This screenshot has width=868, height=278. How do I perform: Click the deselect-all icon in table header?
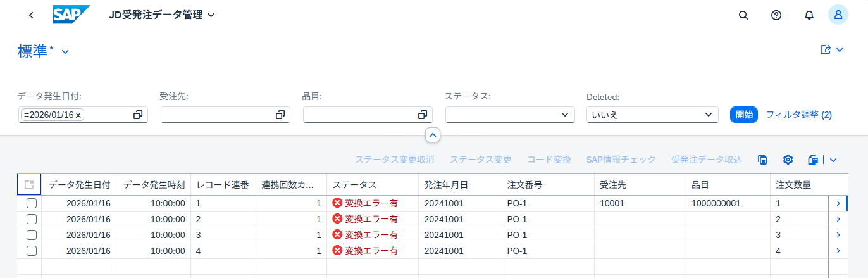tap(29, 185)
